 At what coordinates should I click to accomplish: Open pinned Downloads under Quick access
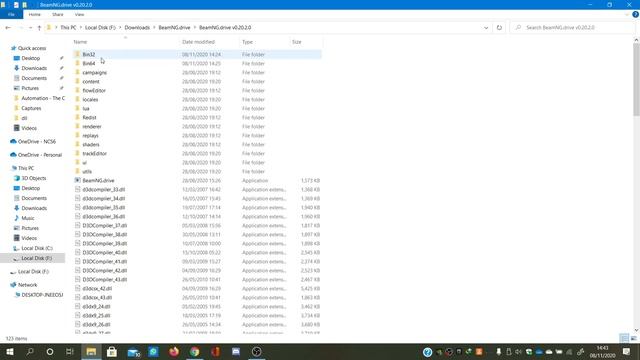34,68
